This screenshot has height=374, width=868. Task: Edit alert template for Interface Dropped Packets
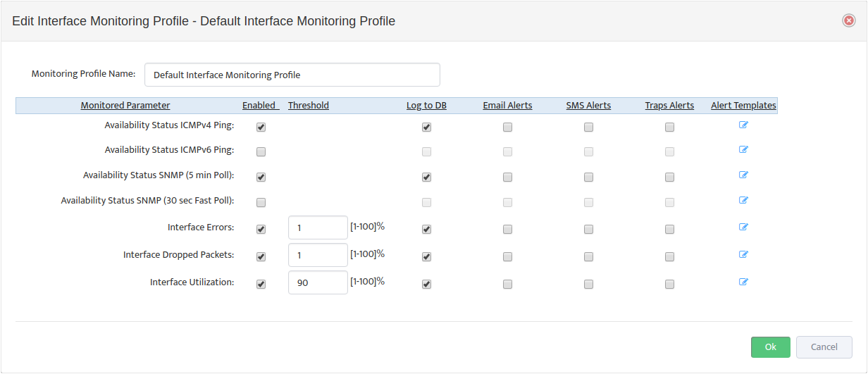[x=743, y=254]
